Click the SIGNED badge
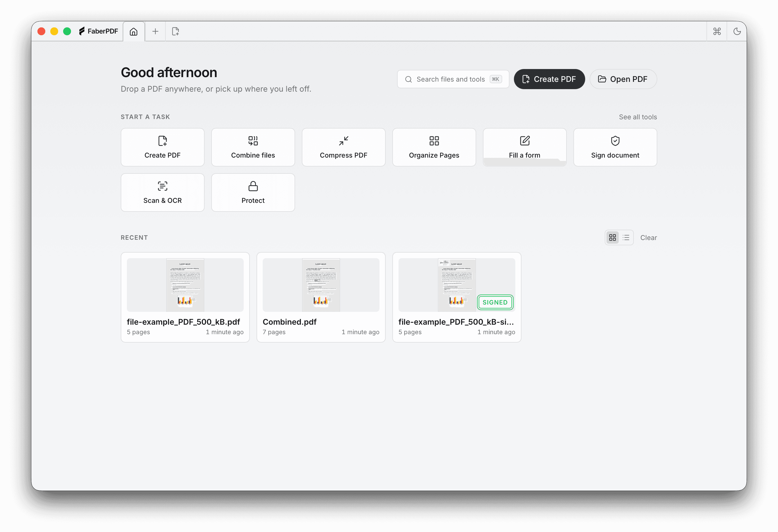This screenshot has width=778, height=532. click(495, 302)
